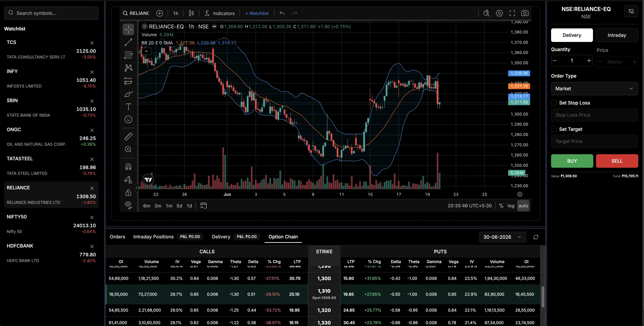This screenshot has height=326, width=644.
Task: Redo the chart action
Action: click(x=295, y=13)
